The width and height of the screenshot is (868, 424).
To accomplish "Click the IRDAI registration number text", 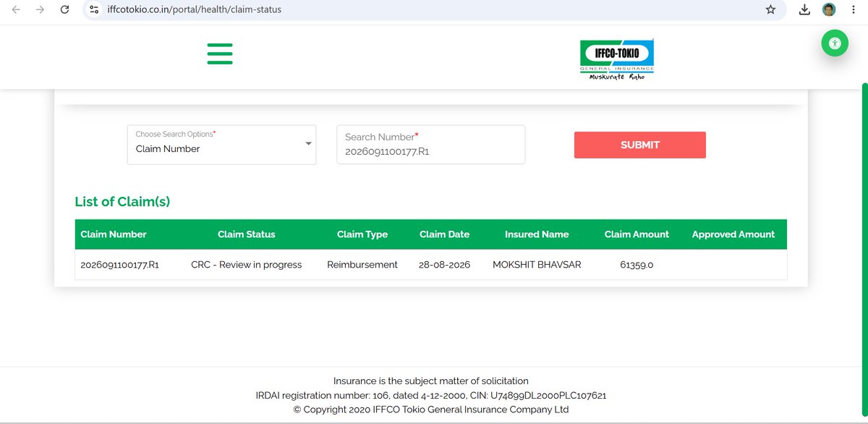I will point(431,396).
